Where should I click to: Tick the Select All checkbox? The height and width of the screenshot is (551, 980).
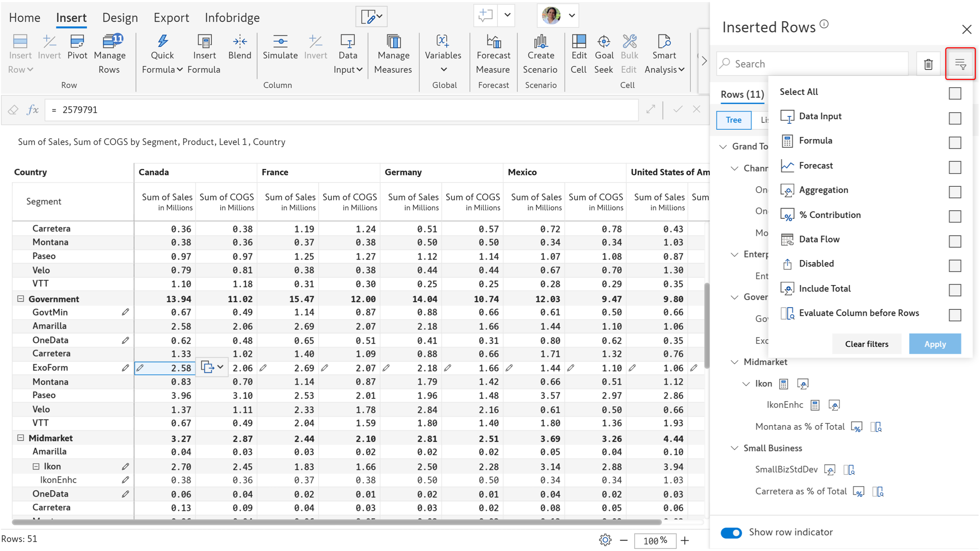[x=954, y=94]
